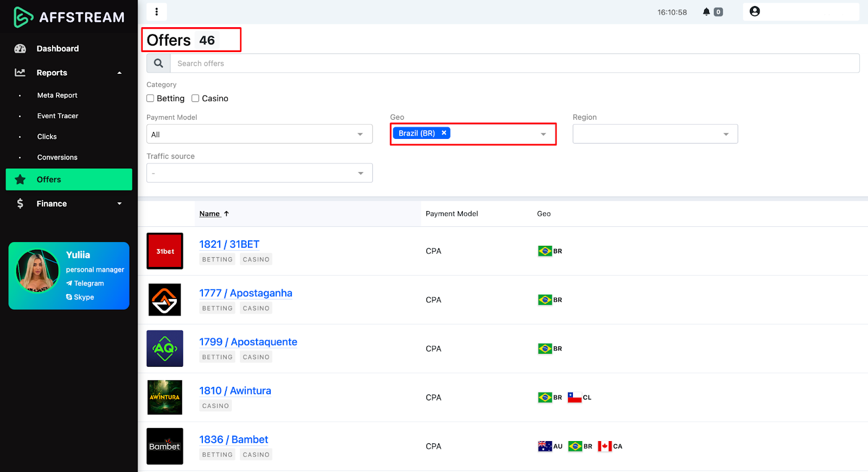Click the Brazil flag in the Apostaquente row
This screenshot has width=868, height=472.
click(545, 349)
